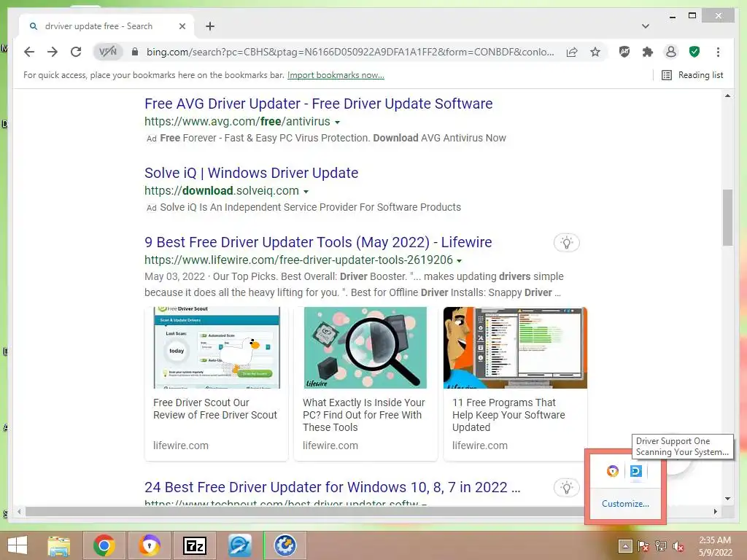Click the vertical scrollbar up arrow
This screenshot has height=560, width=747.
pos(727,96)
